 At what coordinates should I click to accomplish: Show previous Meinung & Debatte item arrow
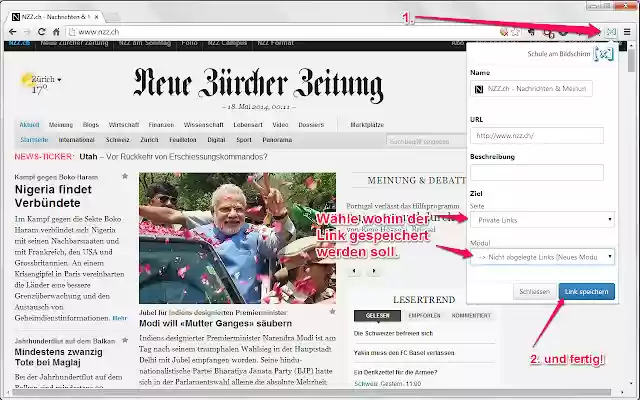pyautogui.click(x=354, y=271)
